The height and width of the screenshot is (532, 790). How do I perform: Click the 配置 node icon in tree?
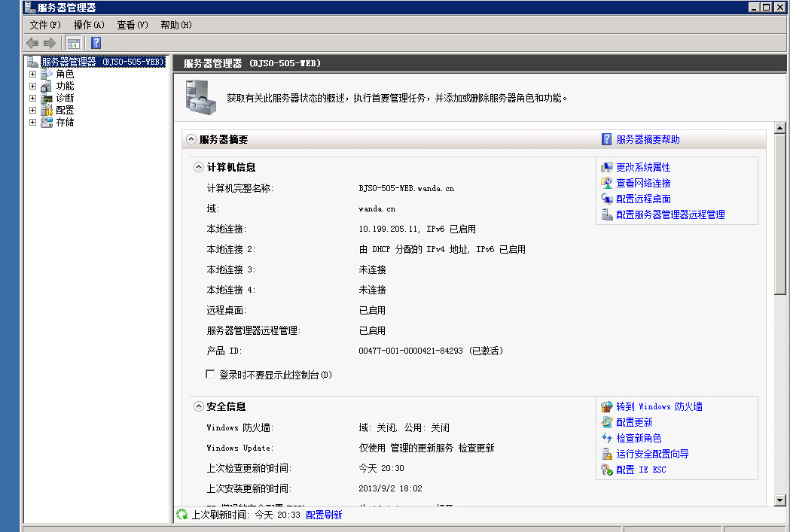click(47, 110)
